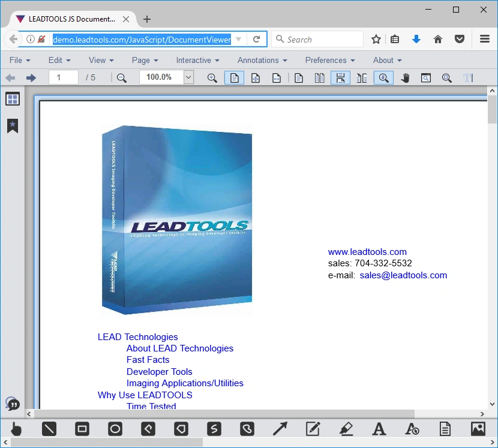Open the File menu

[20, 61]
